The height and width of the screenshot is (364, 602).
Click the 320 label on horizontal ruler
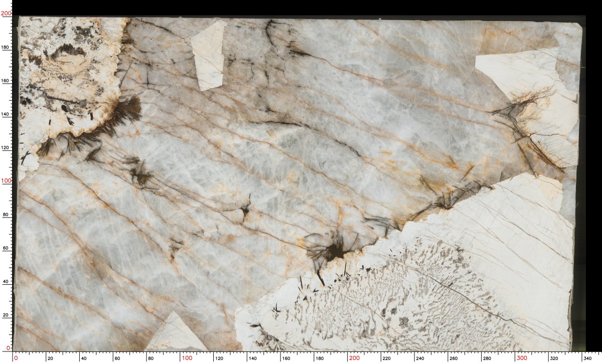click(x=553, y=358)
